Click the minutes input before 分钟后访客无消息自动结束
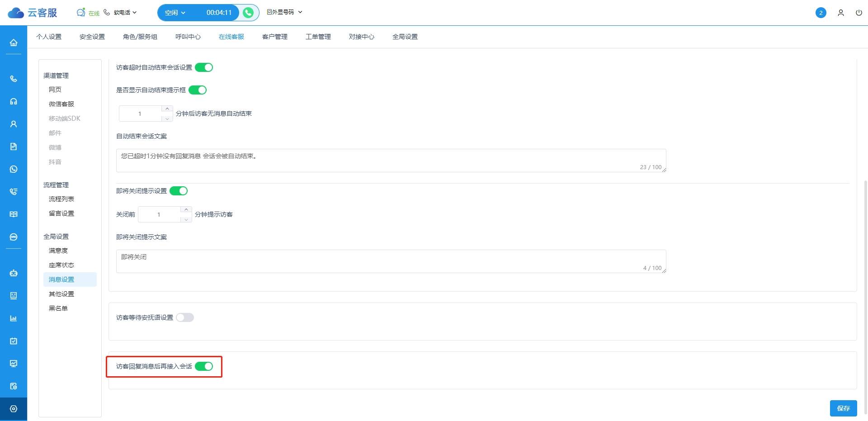This screenshot has height=421, width=868. (x=140, y=114)
